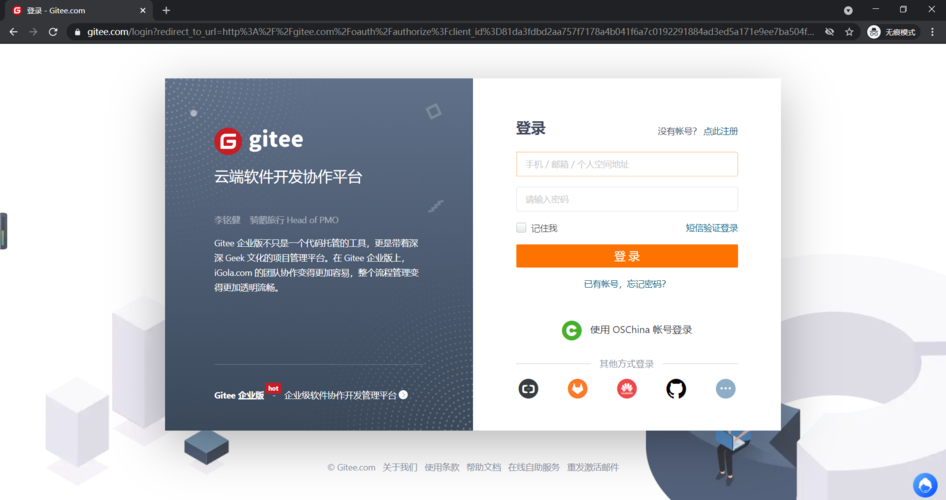
Task: Bookmark this page with the star icon
Action: (849, 32)
